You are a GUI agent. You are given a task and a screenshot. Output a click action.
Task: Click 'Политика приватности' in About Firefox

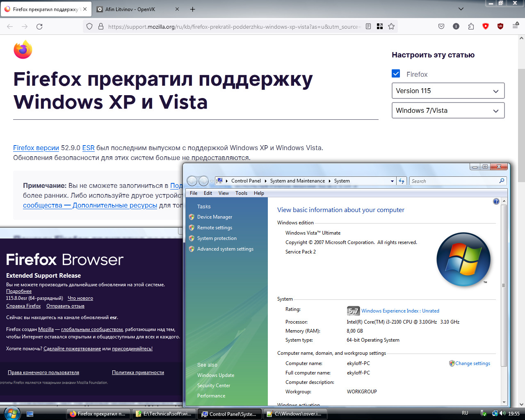pyautogui.click(x=138, y=372)
